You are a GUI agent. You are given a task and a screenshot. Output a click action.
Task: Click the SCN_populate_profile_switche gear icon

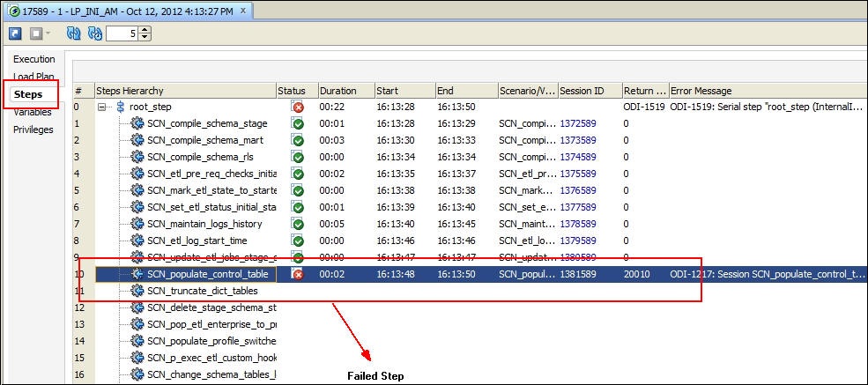(137, 341)
